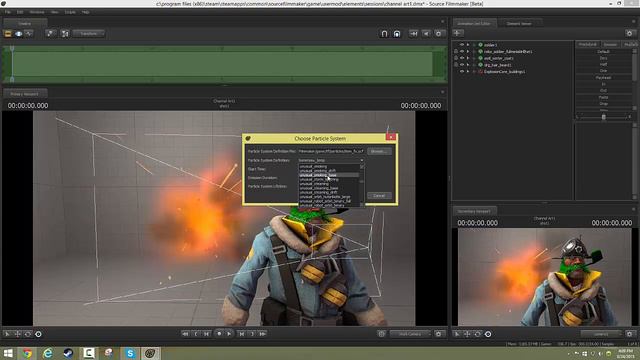Image resolution: width=640 pixels, height=360 pixels.
Task: Expand stdl_soldier_coat1 tree item
Action: click(468, 58)
